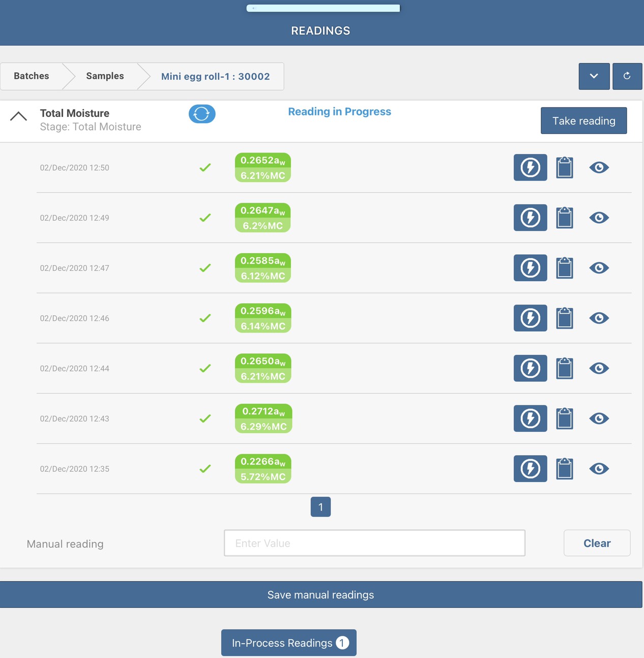This screenshot has width=644, height=658.
Task: Toggle eye icon for the 12:47 reading
Action: tap(599, 268)
